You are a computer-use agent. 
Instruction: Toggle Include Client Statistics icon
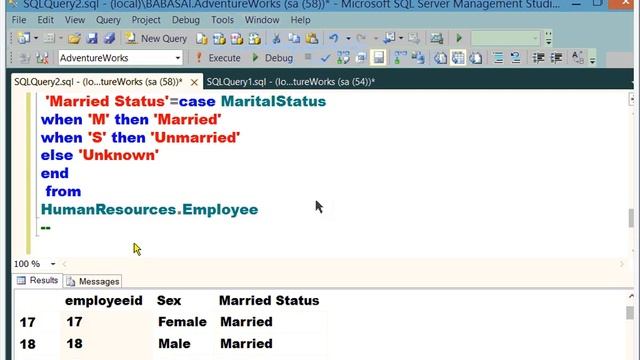click(x=418, y=58)
